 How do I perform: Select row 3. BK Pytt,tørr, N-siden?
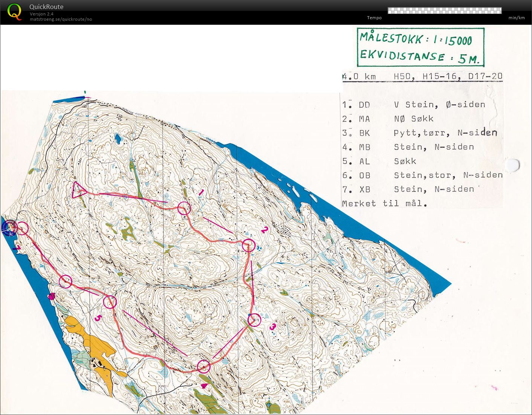[420, 133]
